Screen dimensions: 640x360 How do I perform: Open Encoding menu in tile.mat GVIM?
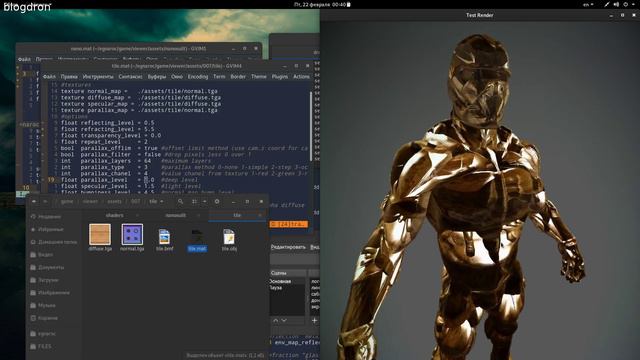198,77
